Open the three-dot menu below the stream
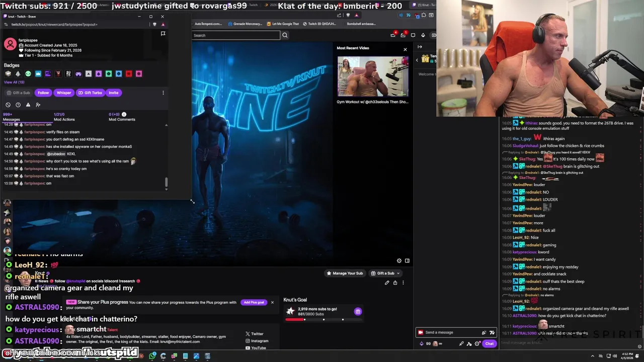 [403, 283]
